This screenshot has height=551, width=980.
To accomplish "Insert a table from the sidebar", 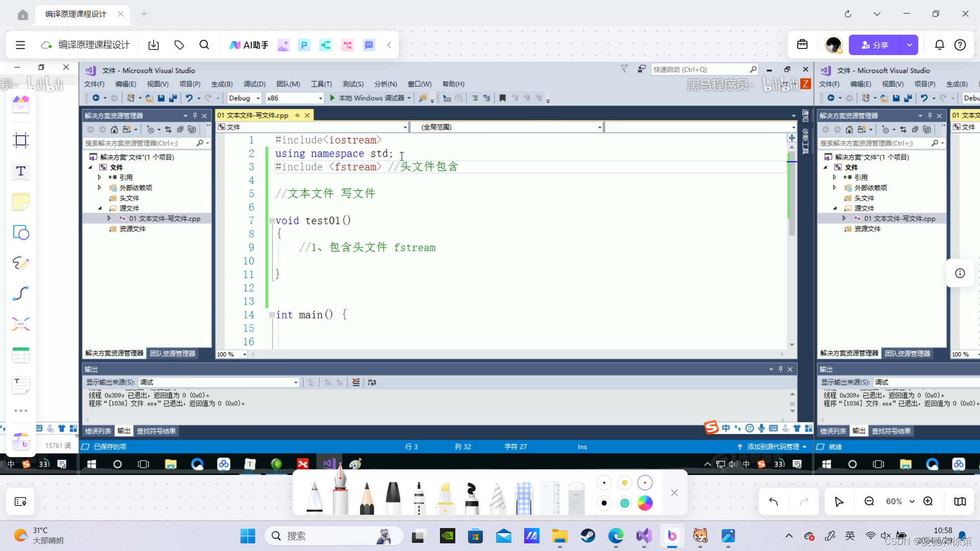I will pyautogui.click(x=21, y=355).
